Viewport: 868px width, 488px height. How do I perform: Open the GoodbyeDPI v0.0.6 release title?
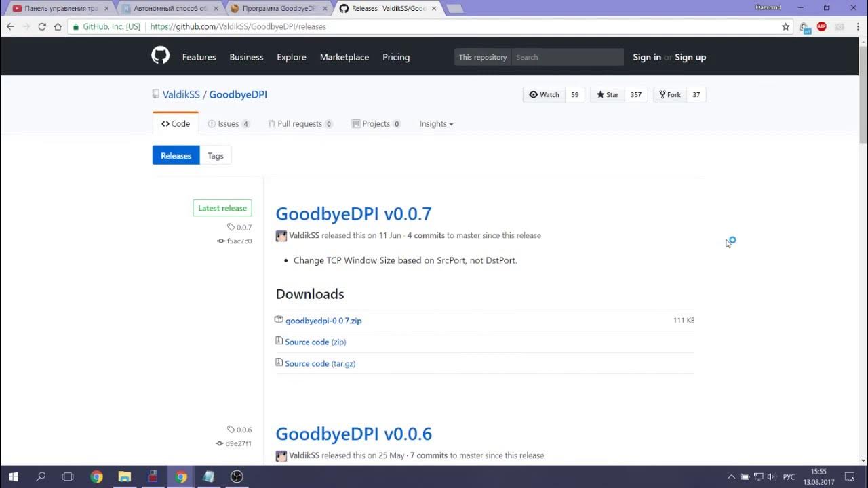(x=353, y=434)
